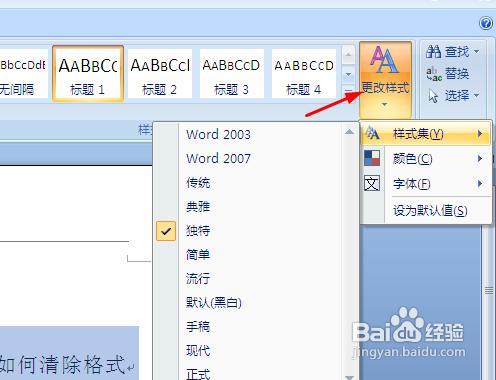Apply the 标题 1 heading style
Image resolution: width=496 pixels, height=380 pixels.
88,73
